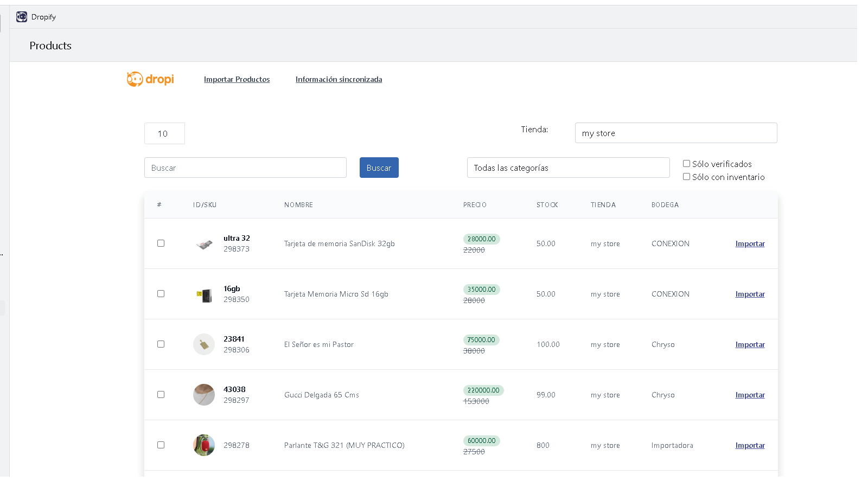
Task: Switch to Información sincronizada tab
Action: 339,79
